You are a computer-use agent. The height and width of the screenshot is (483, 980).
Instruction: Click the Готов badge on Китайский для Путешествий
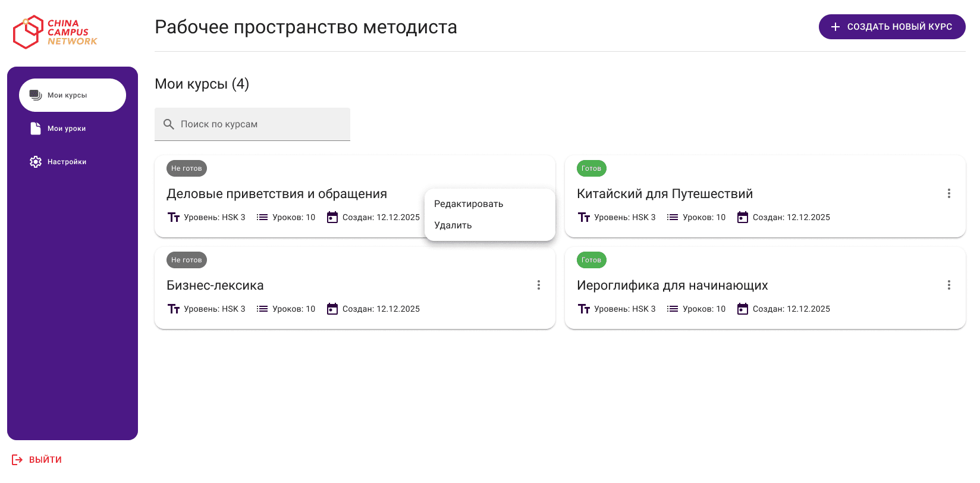pyautogui.click(x=591, y=168)
